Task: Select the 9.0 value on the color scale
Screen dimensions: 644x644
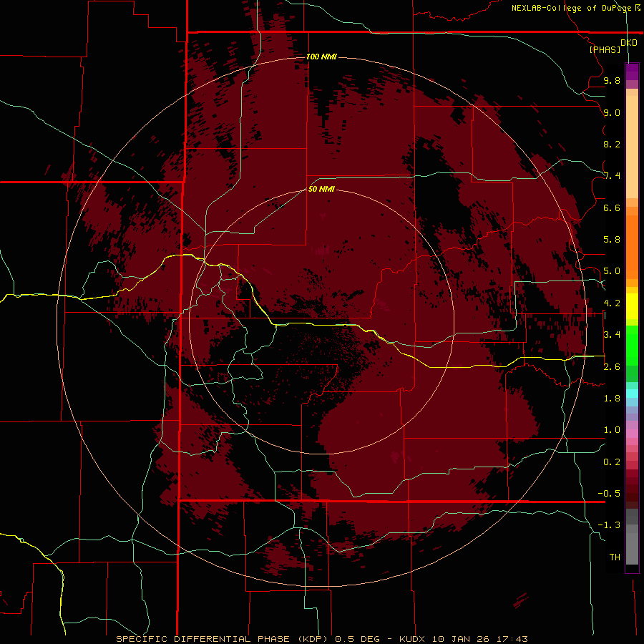Action: tap(612, 112)
